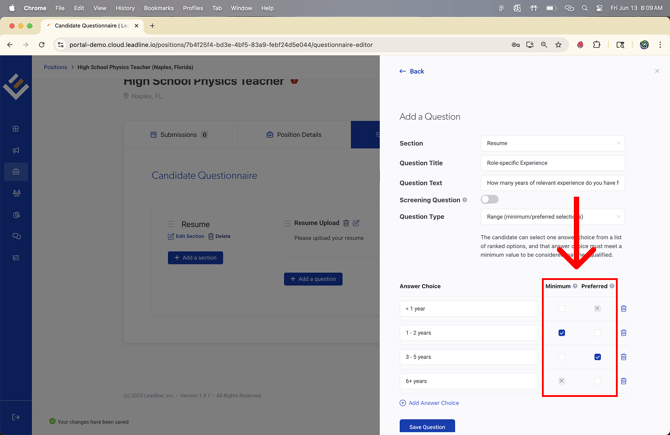Open the Section dropdown showing Resume
This screenshot has height=435, width=670.
[x=552, y=143]
